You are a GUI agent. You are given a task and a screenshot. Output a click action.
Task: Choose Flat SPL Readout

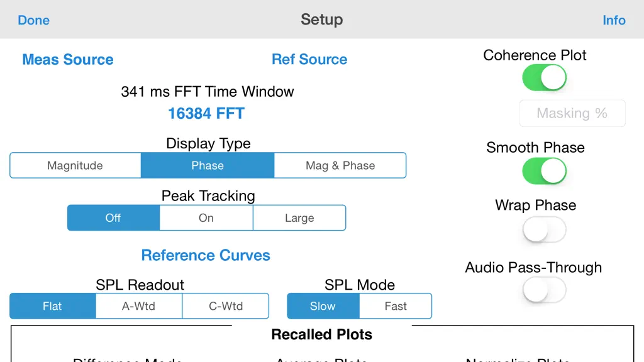click(53, 306)
